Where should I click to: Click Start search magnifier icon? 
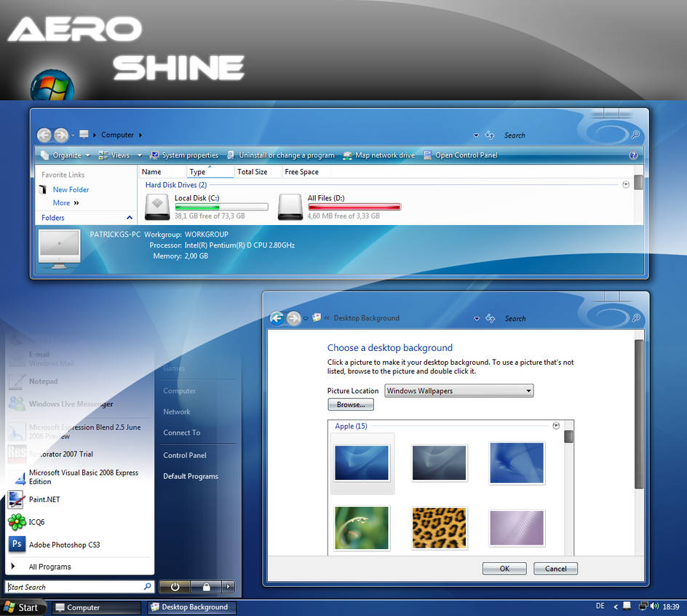pos(148,586)
